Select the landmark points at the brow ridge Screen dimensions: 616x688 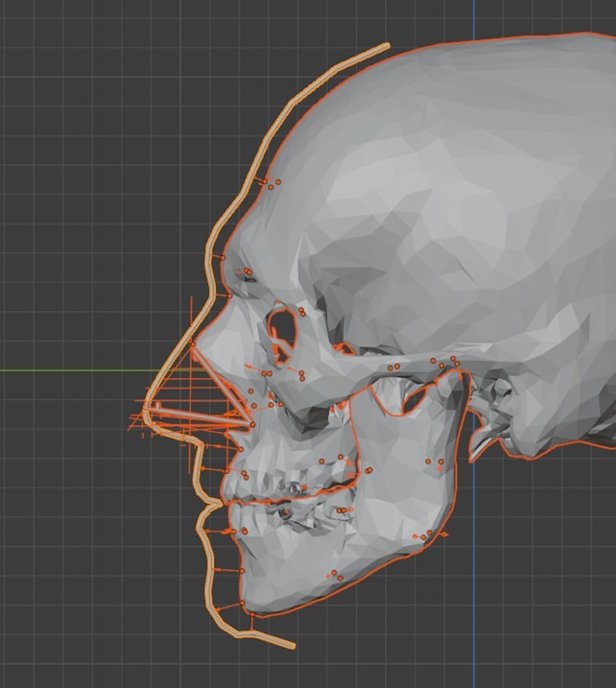[x=247, y=273]
